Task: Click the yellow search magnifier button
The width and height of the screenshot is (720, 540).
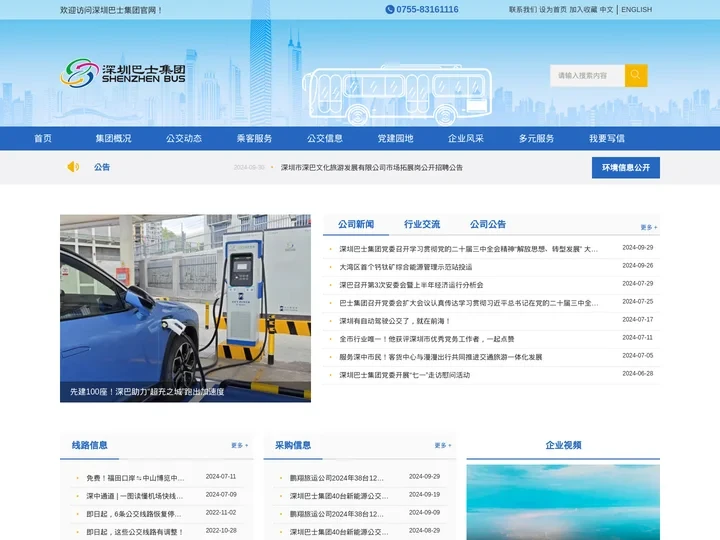Action: (636, 75)
